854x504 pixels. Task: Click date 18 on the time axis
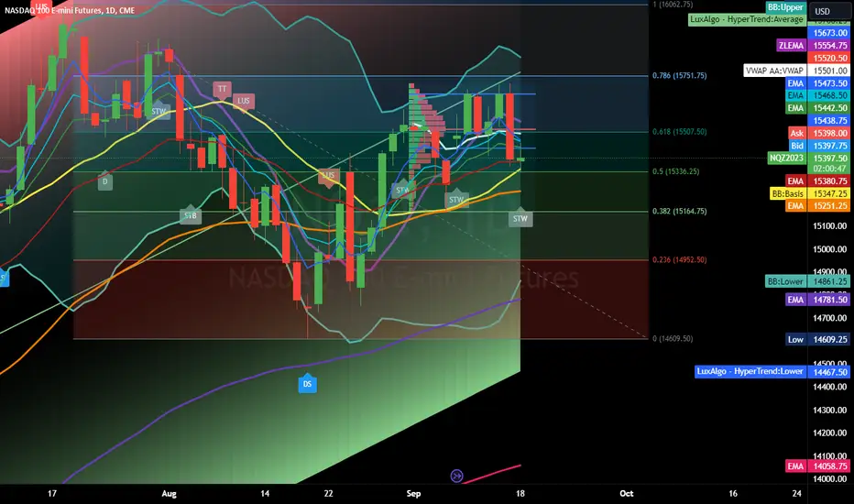pyautogui.click(x=520, y=494)
